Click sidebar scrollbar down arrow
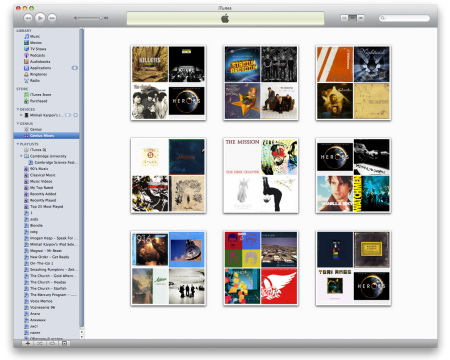Viewport: 450px width, 360px height. pyautogui.click(x=82, y=337)
